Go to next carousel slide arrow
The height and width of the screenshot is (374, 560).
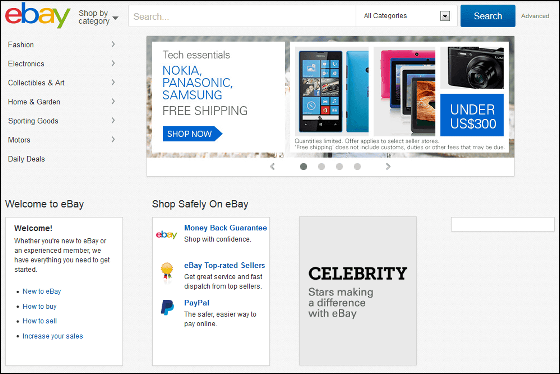point(388,166)
